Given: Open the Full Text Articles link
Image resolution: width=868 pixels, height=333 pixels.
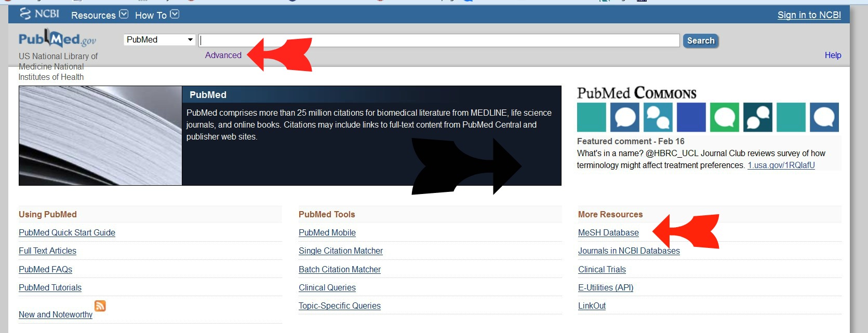Looking at the screenshot, I should coord(47,251).
